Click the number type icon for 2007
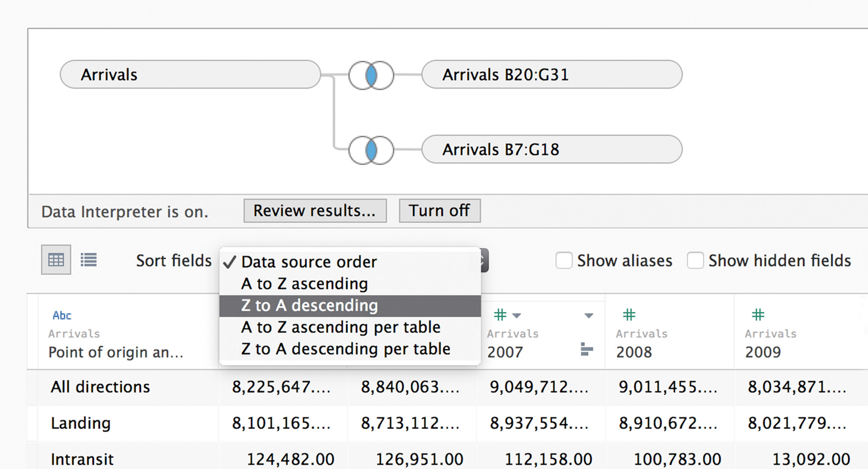The width and height of the screenshot is (868, 469). [x=500, y=315]
